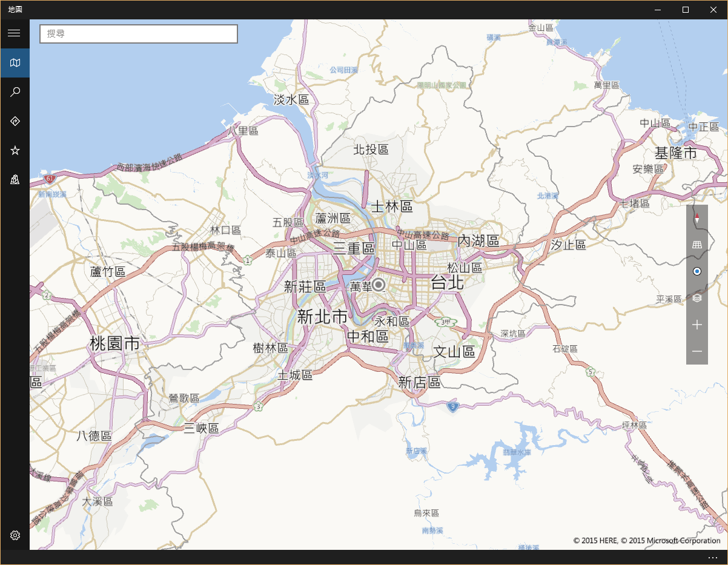Click the 蘆竹區 district label

(107, 272)
